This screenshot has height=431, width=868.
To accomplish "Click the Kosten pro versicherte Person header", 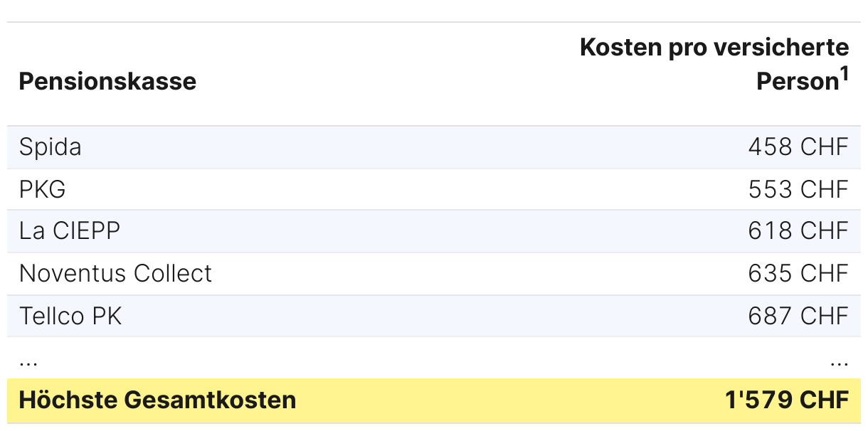I will click(x=714, y=64).
